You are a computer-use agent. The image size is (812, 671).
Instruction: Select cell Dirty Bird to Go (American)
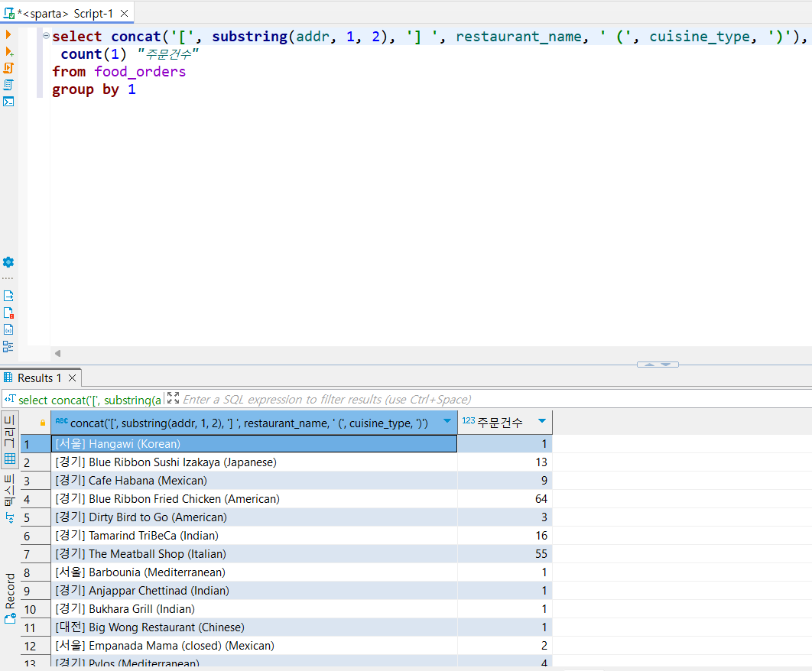tap(254, 517)
